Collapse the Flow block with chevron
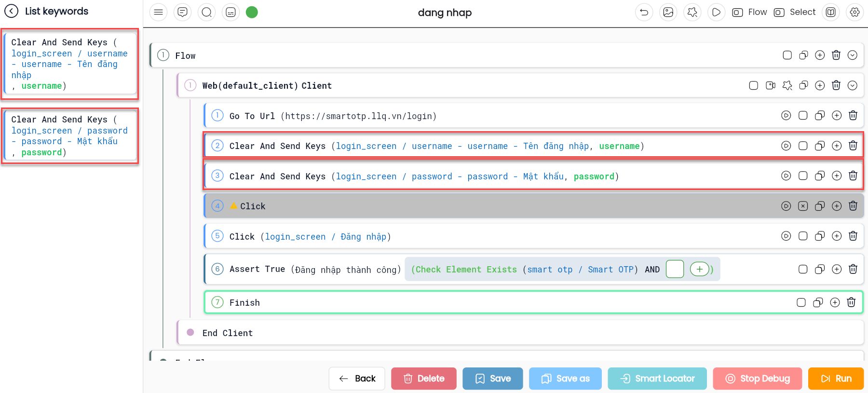This screenshot has width=868, height=393. tap(853, 55)
